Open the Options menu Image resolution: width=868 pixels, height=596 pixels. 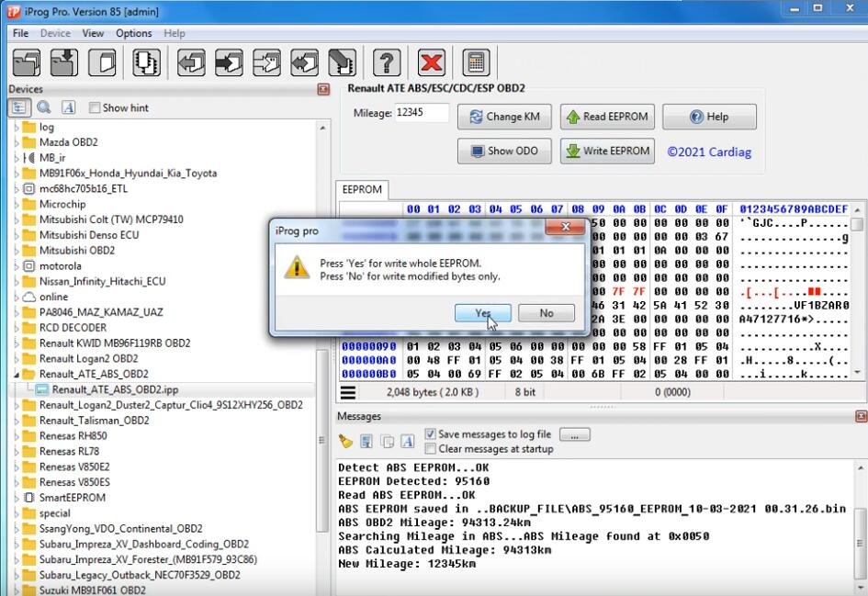click(x=133, y=33)
